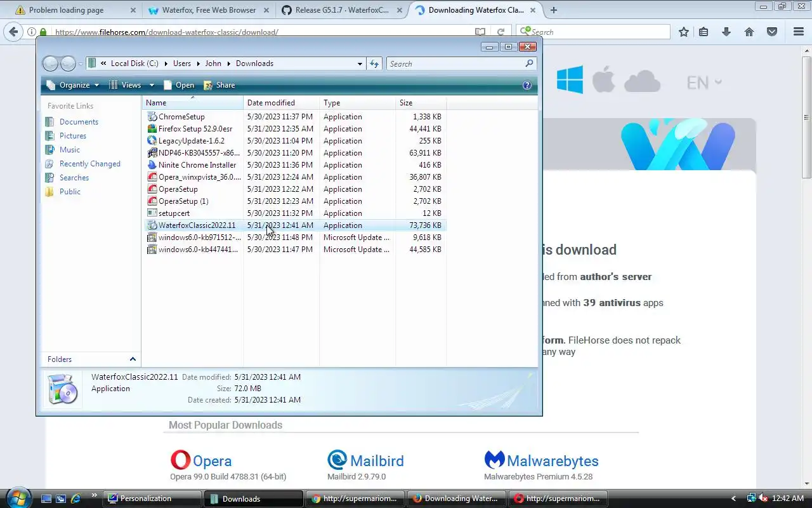The image size is (812, 508).
Task: Go back in the Waterfox browser
Action: pos(13,32)
